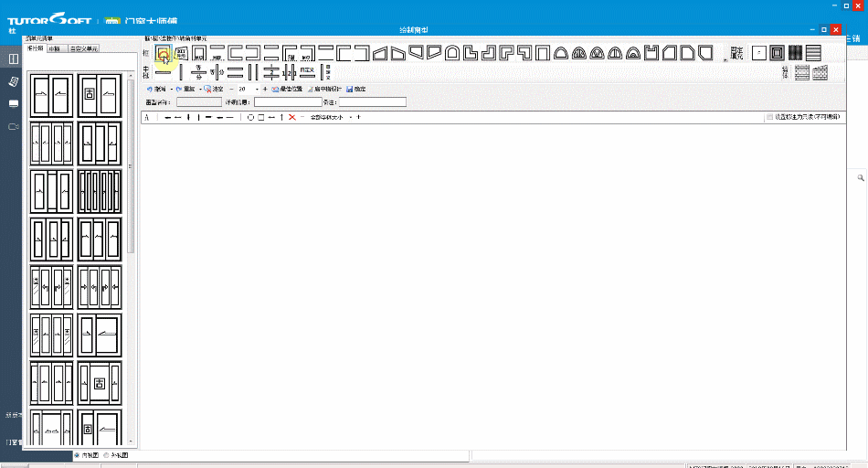Pick the arched-top frame shape
868x468 pixels.
(452, 53)
